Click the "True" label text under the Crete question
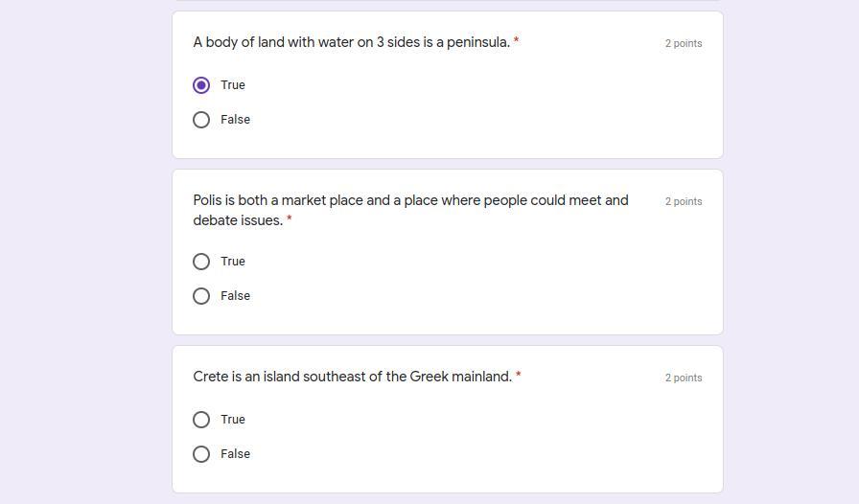 [x=233, y=420]
